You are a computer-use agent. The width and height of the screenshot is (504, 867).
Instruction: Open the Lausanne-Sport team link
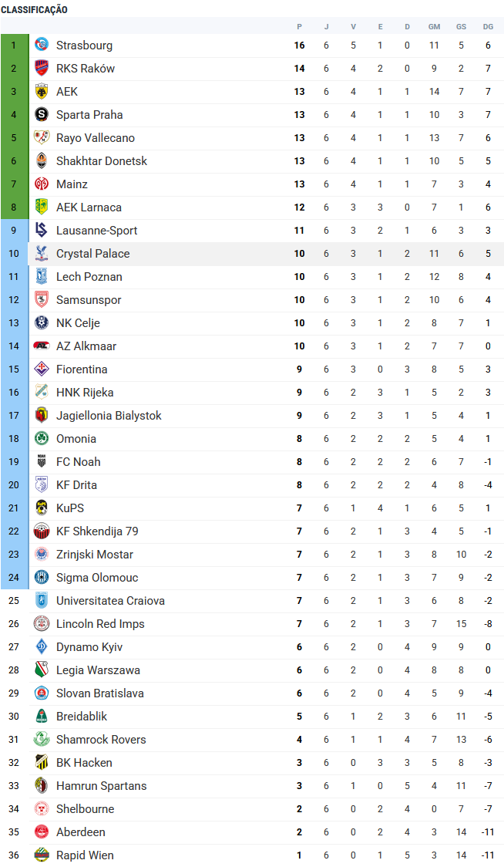tap(96, 231)
